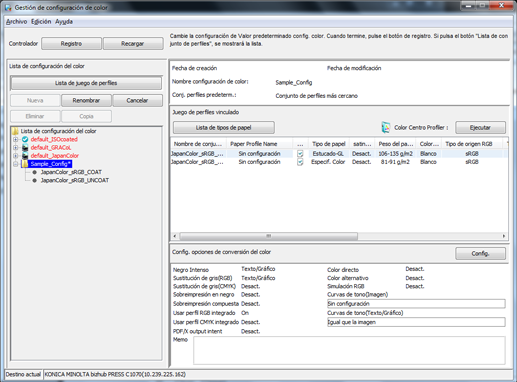Click the checkmark icon beside default_ISOcoated

[25, 139]
